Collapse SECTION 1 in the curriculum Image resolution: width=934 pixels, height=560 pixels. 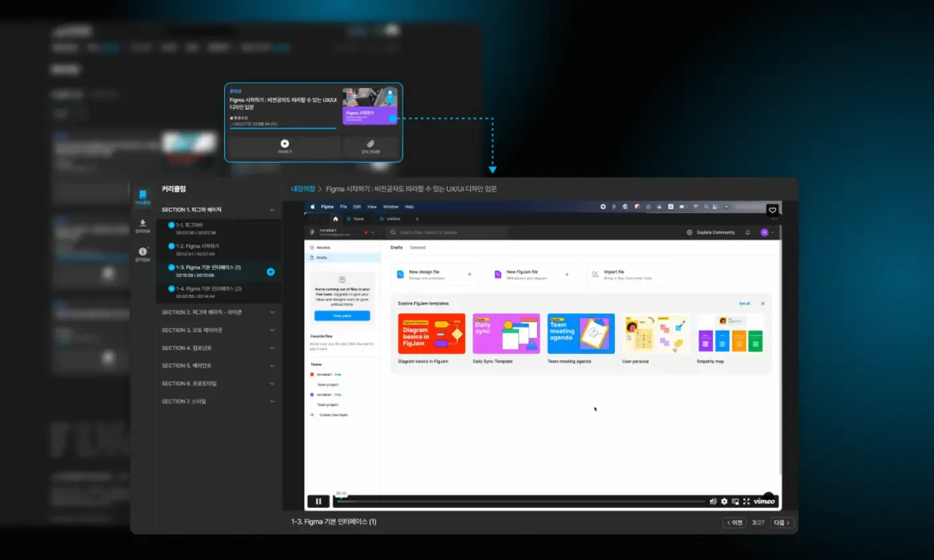[272, 210]
